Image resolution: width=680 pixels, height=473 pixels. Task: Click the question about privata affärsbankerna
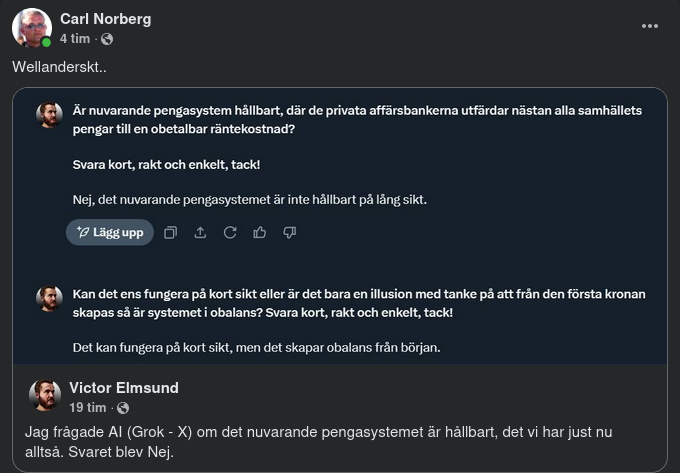click(x=357, y=119)
